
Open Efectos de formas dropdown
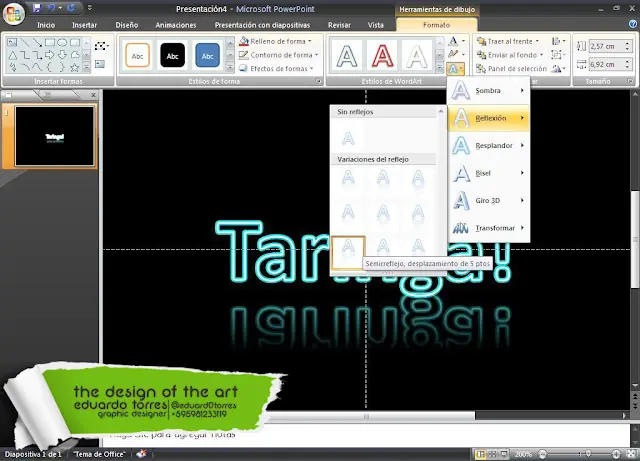276,68
